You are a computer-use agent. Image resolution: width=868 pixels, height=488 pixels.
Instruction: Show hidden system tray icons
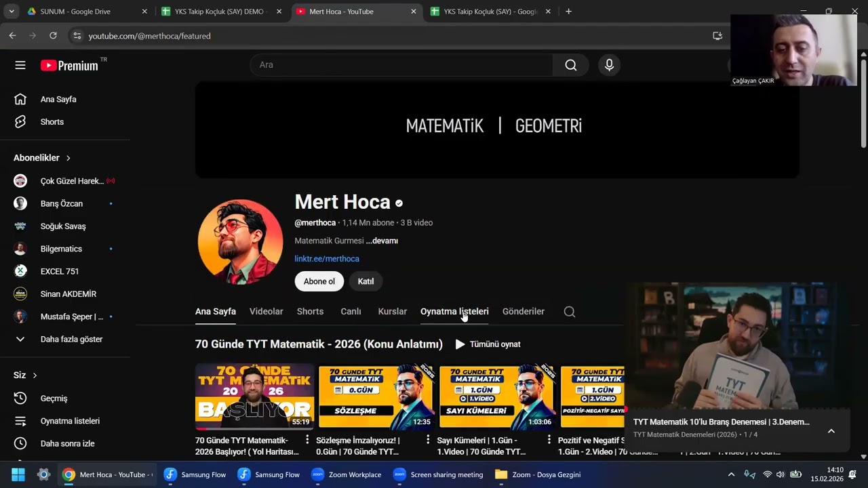[x=731, y=474]
